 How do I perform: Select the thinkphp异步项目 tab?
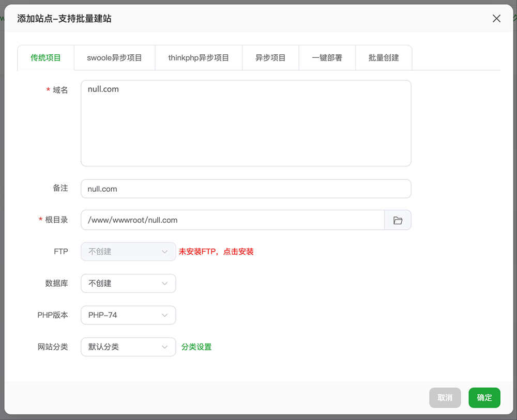click(199, 58)
